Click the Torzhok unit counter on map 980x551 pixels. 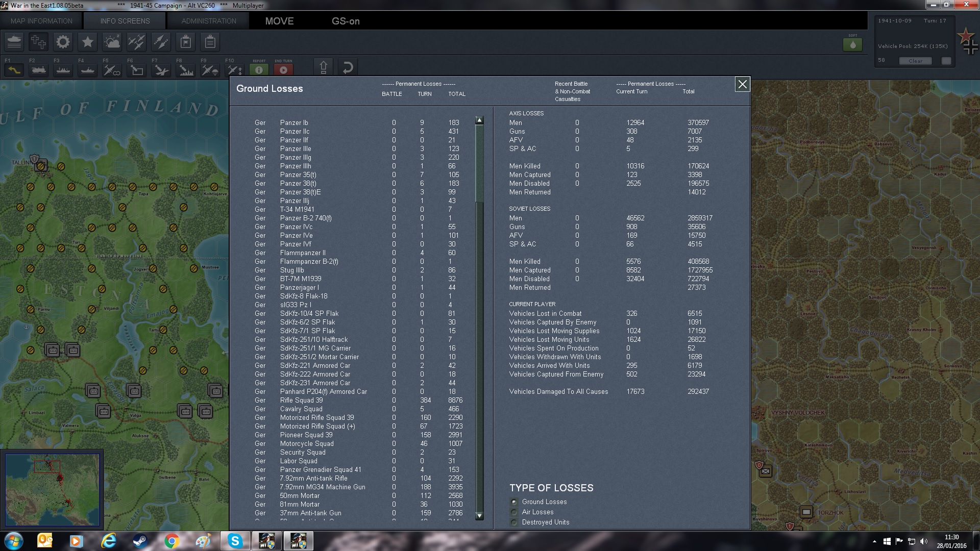[x=806, y=512]
